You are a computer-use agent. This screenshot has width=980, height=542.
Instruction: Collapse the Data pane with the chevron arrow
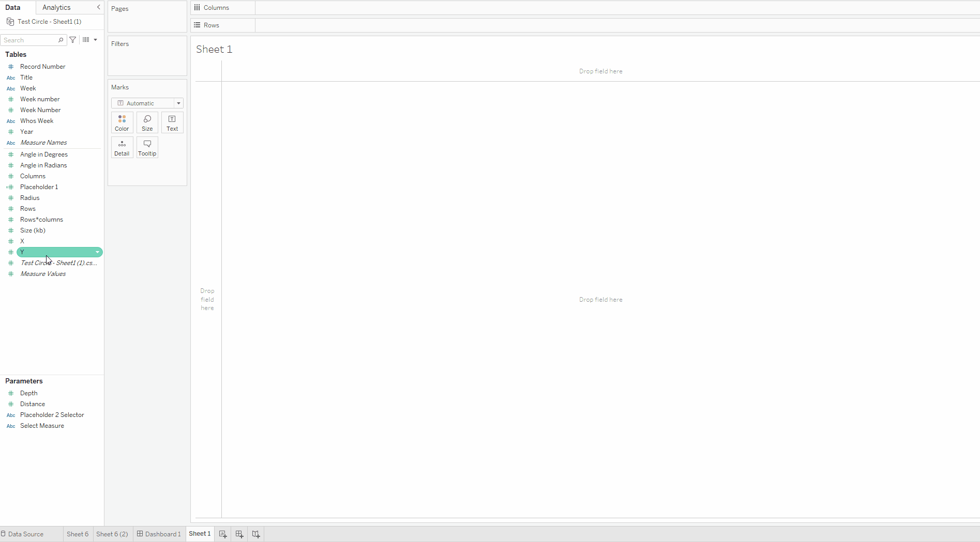pyautogui.click(x=98, y=7)
